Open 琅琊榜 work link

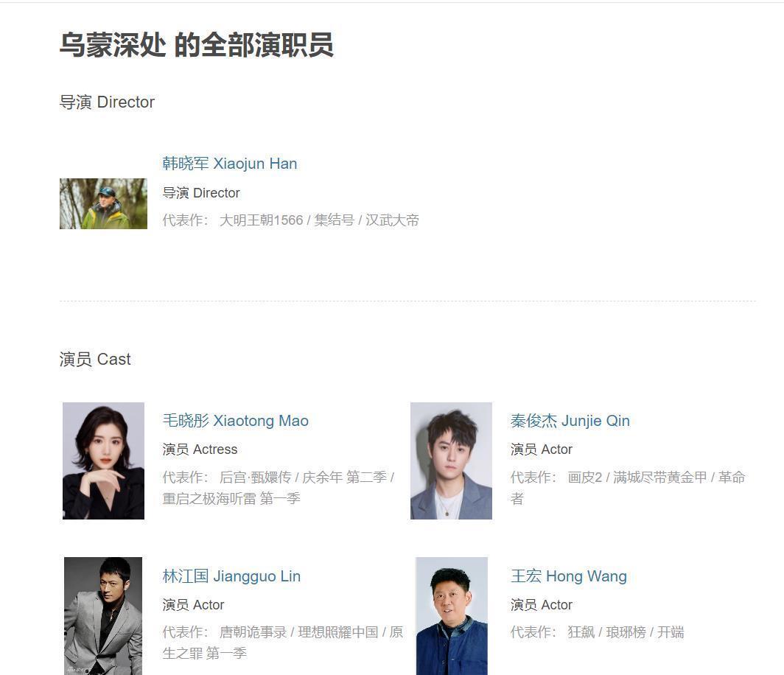pos(626,632)
